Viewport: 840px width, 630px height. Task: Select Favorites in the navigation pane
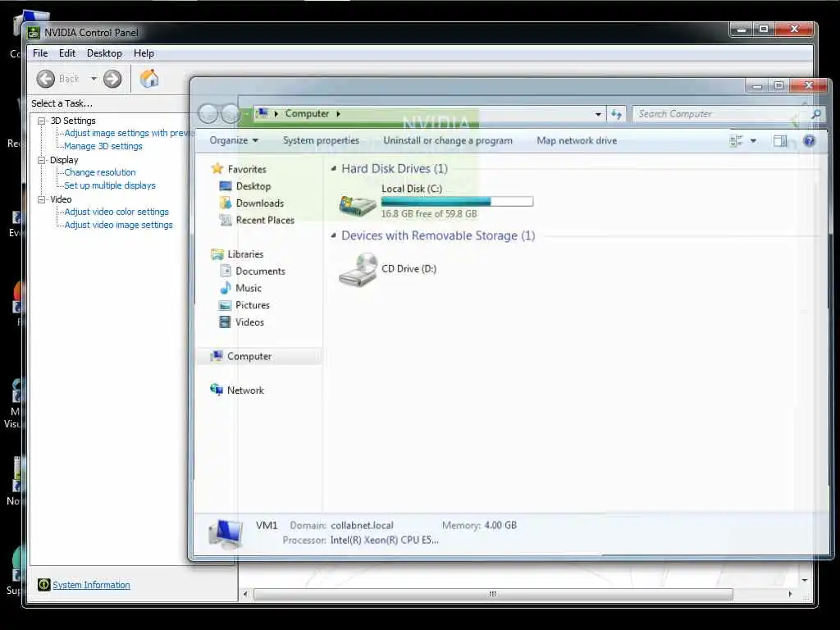tap(246, 169)
